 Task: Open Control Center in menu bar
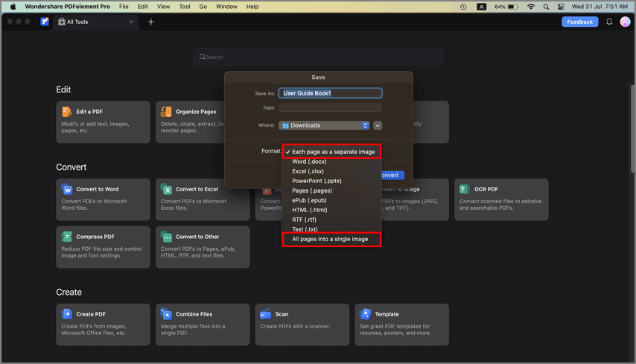point(561,7)
